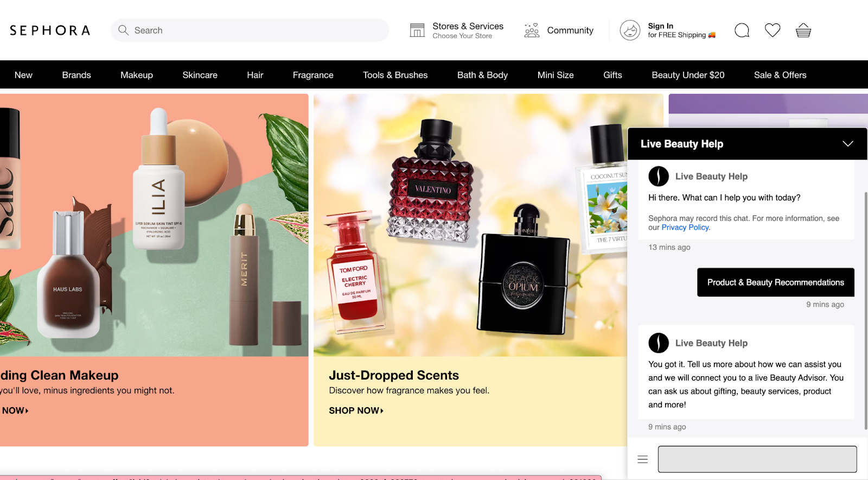Open the Sale & Offers menu
This screenshot has height=480, width=868.
click(780, 75)
